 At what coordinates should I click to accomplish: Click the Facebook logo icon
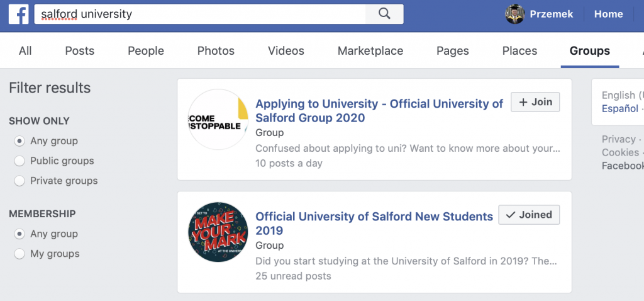pyautogui.click(x=18, y=14)
